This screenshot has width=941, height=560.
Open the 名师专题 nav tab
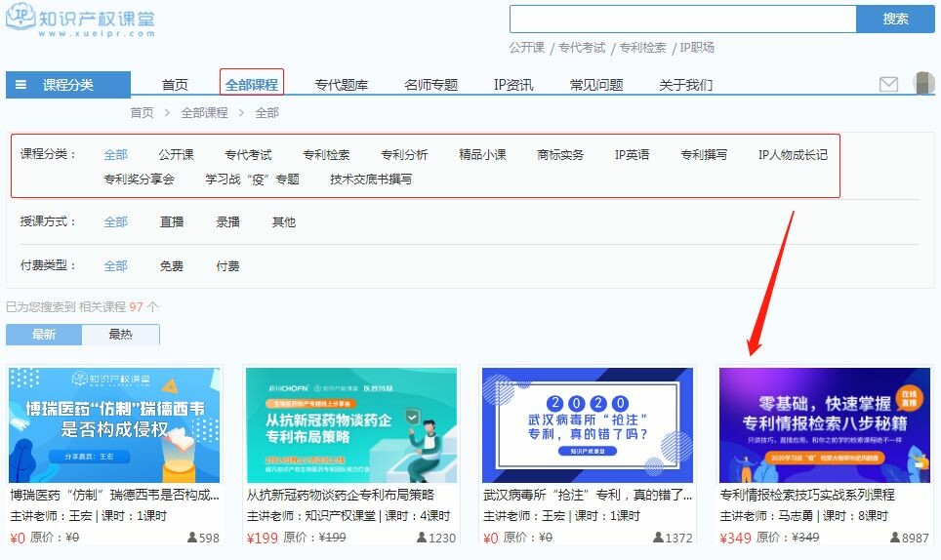point(430,85)
